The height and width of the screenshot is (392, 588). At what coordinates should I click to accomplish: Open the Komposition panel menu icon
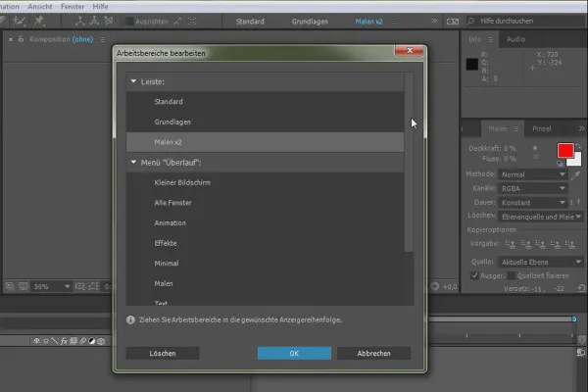[102, 39]
